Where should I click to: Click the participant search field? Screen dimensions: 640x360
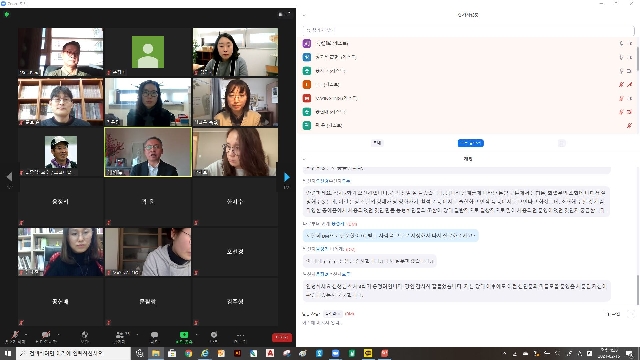[x=468, y=30]
